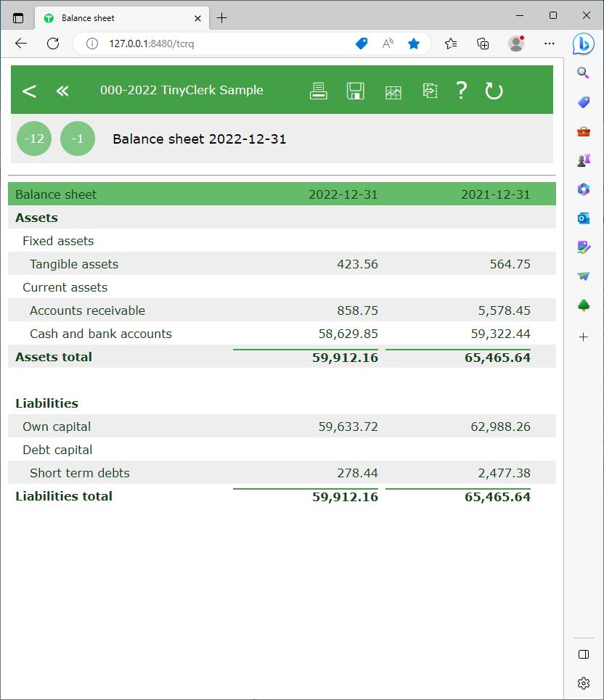604x700 pixels.
Task: Open Bing Copilot sidebar button
Action: coord(583,44)
